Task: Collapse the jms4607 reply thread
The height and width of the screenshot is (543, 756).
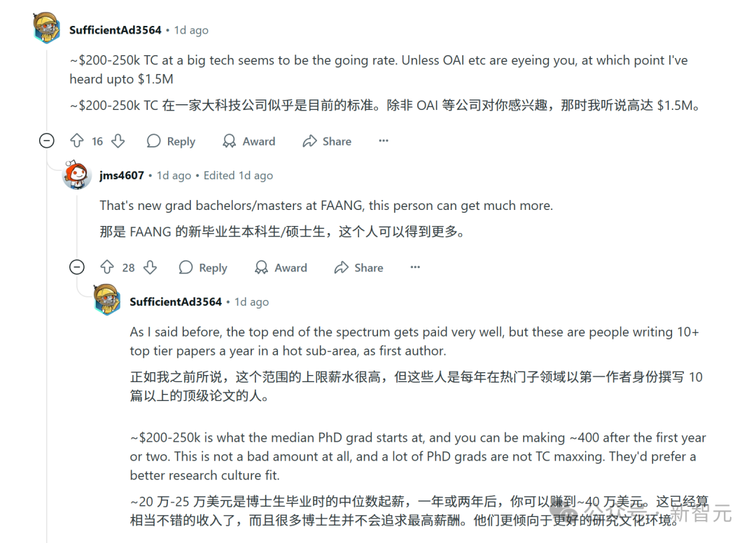Action: click(78, 267)
